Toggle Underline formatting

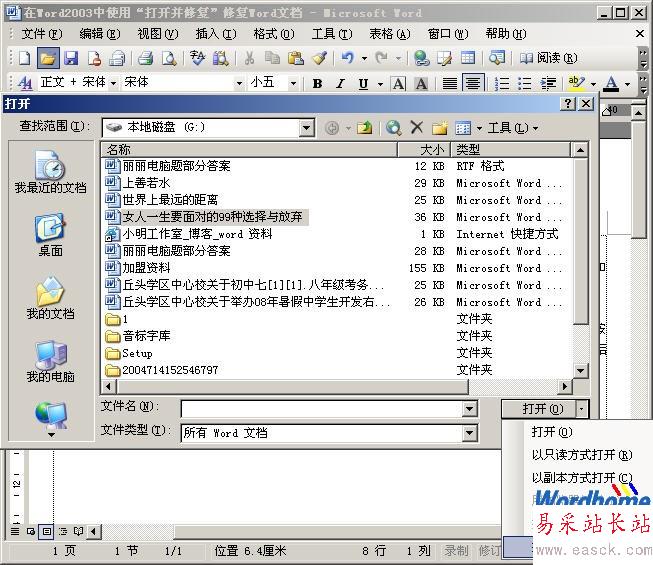pyautogui.click(x=363, y=84)
